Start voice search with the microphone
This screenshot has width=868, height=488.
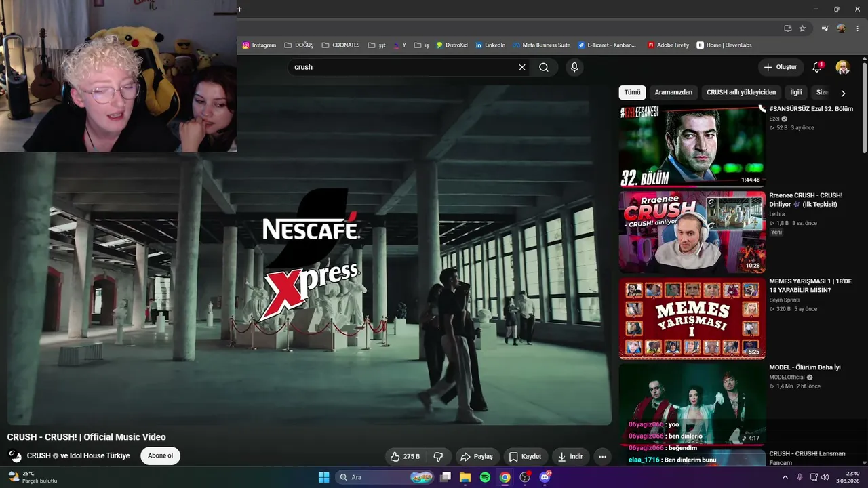coord(574,67)
